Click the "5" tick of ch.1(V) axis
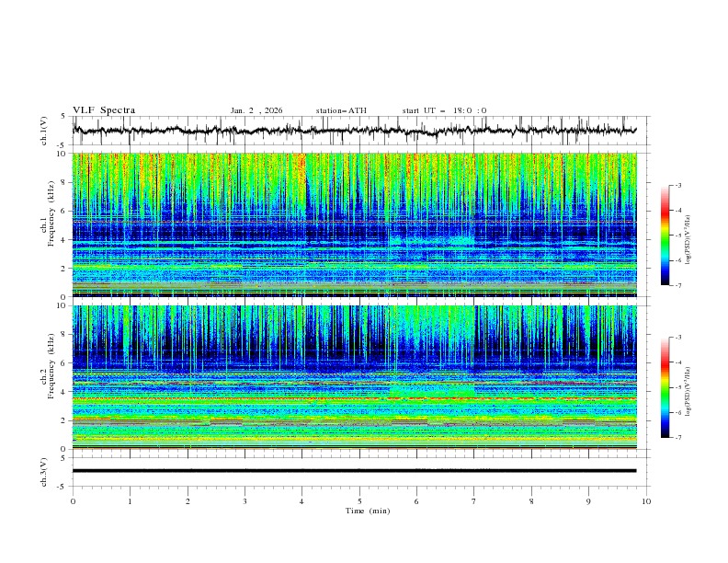The height and width of the screenshot is (563, 728). coord(64,117)
